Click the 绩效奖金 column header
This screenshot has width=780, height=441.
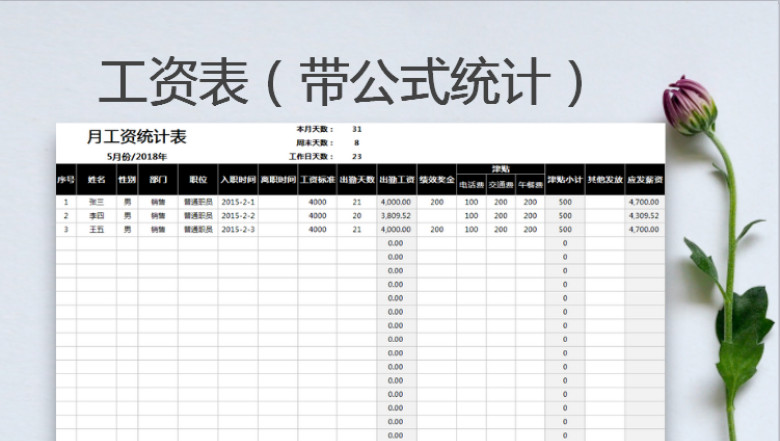point(436,179)
